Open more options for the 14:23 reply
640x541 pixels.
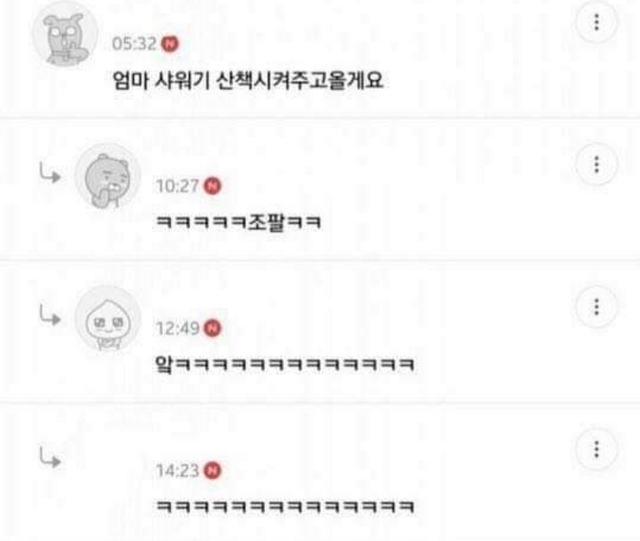pyautogui.click(x=596, y=450)
